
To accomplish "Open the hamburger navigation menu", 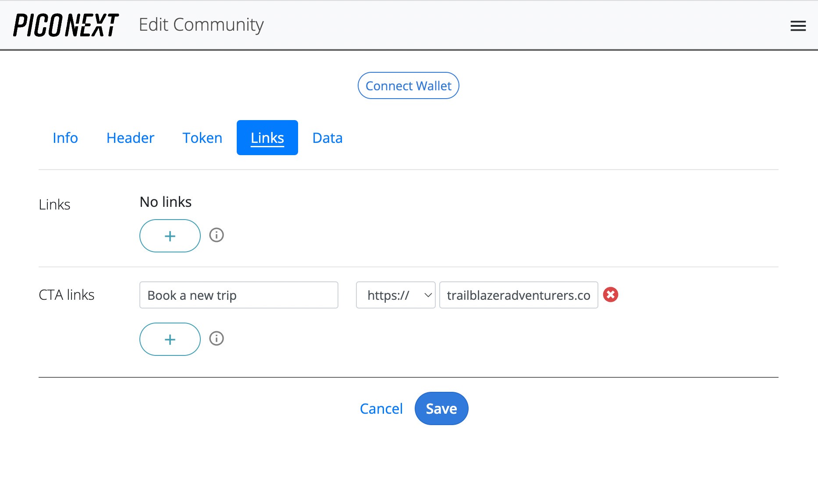I will [x=798, y=25].
